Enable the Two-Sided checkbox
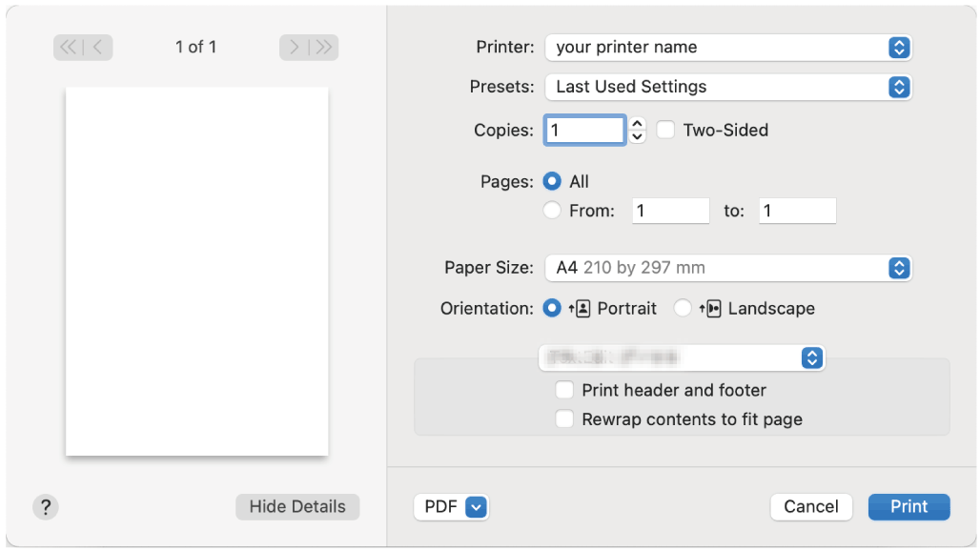 click(665, 131)
